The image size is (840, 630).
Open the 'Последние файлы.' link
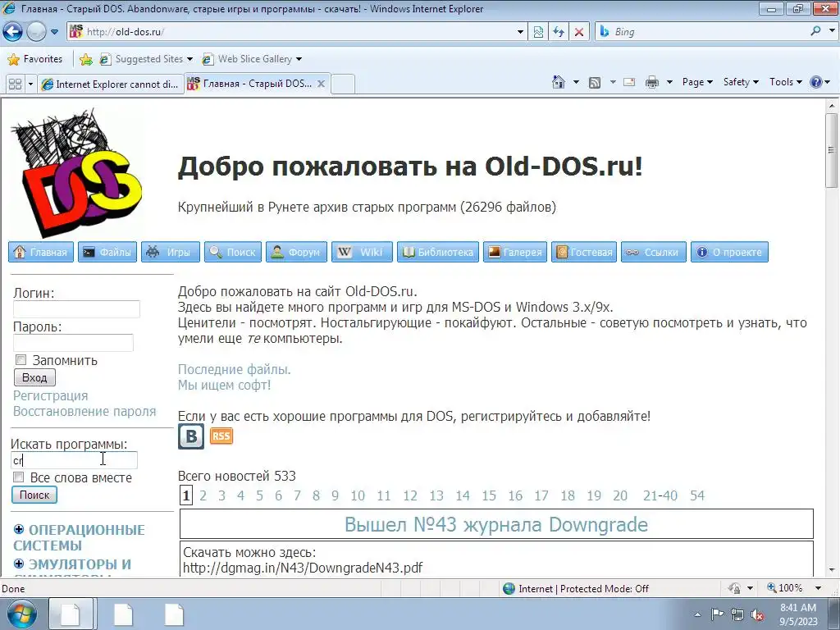[234, 370]
